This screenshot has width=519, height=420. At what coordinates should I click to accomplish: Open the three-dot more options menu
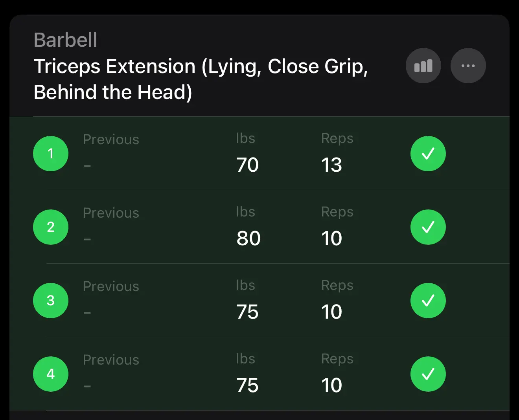click(468, 66)
